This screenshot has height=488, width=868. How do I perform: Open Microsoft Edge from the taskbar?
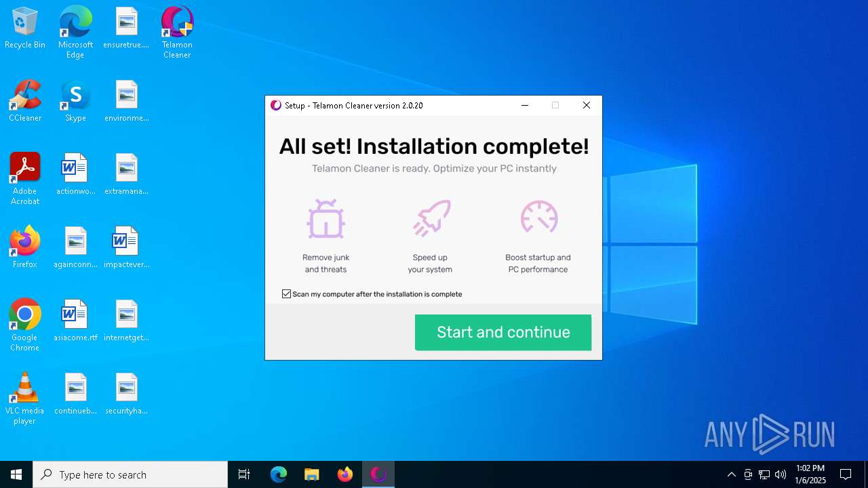click(279, 474)
